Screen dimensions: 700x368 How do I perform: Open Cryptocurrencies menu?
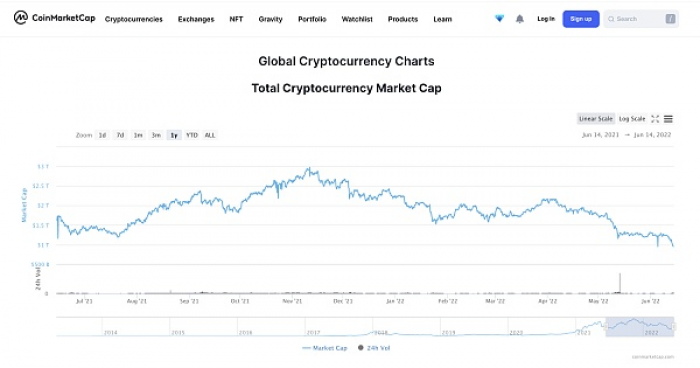(133, 19)
